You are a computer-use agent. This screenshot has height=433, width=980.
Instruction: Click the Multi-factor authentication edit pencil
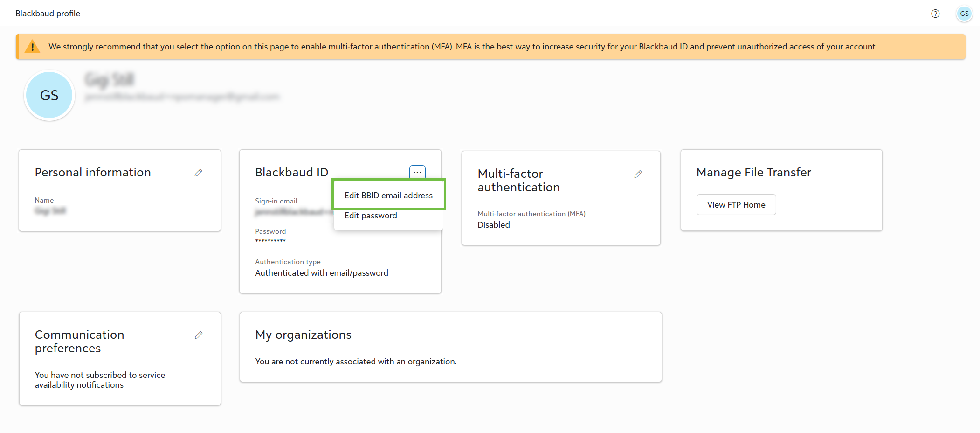point(638,174)
